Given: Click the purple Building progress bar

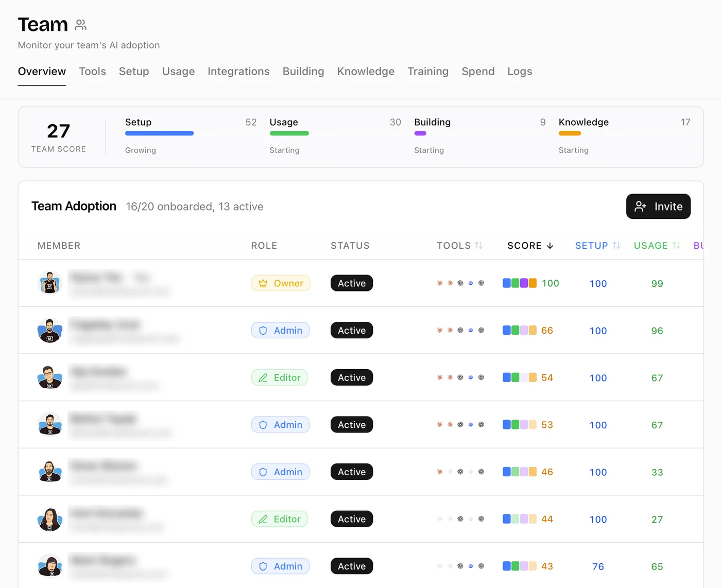Looking at the screenshot, I should [420, 133].
